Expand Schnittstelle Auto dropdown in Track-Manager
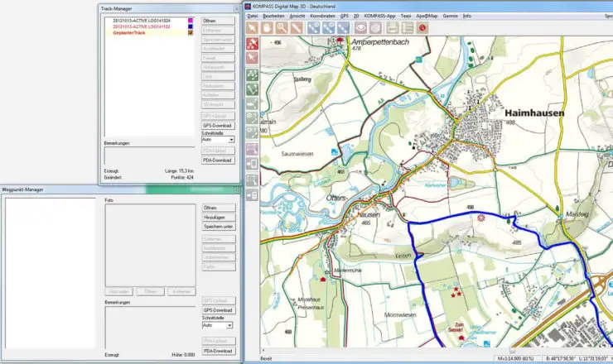This screenshot has width=613, height=364. (x=231, y=140)
